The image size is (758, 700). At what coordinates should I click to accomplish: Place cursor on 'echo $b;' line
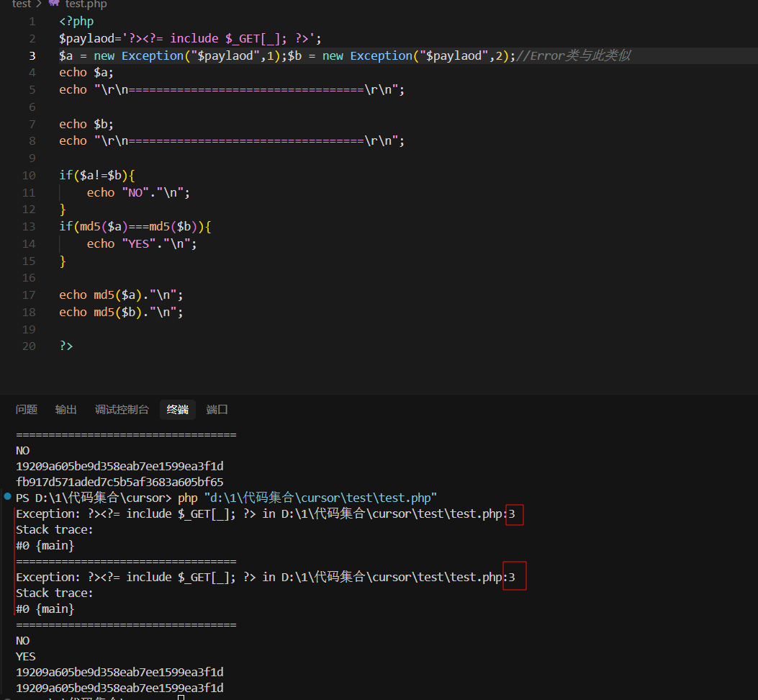[x=86, y=125]
